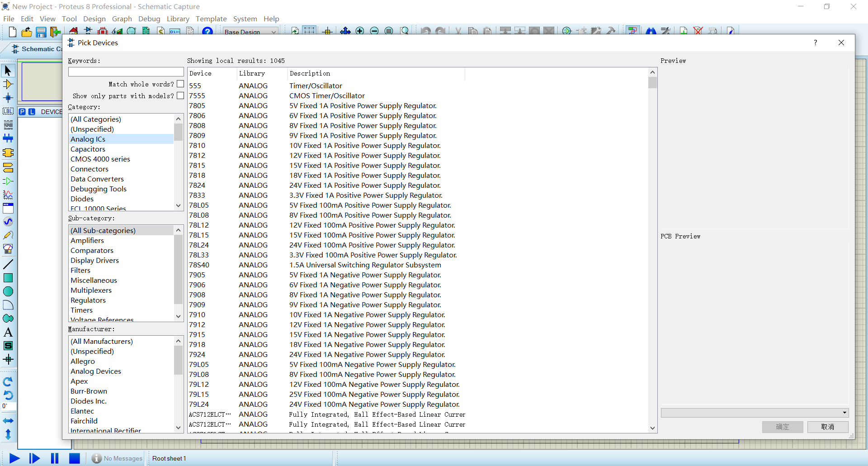Click Manufacturer list scroll-down arrow
The image size is (868, 466).
point(178,428)
